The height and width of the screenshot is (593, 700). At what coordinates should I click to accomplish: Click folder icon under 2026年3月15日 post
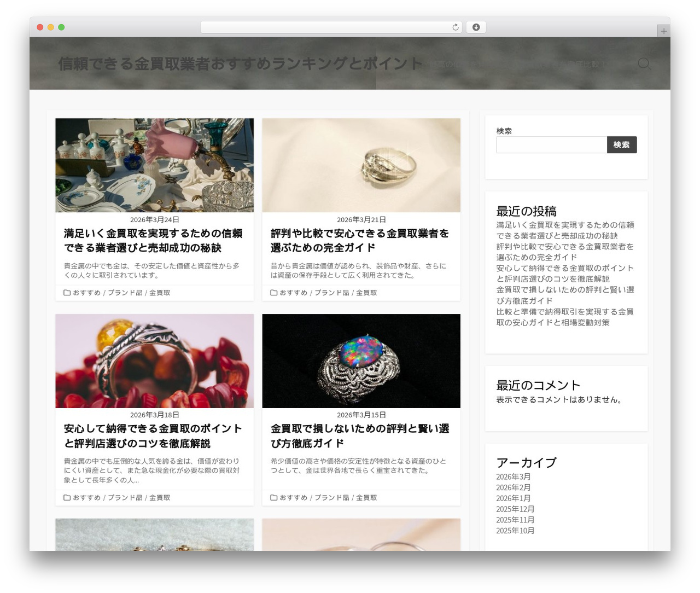pyautogui.click(x=273, y=498)
